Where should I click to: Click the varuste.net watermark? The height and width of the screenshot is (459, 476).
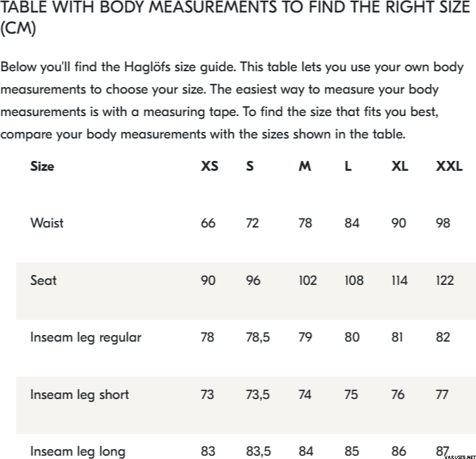click(x=457, y=455)
